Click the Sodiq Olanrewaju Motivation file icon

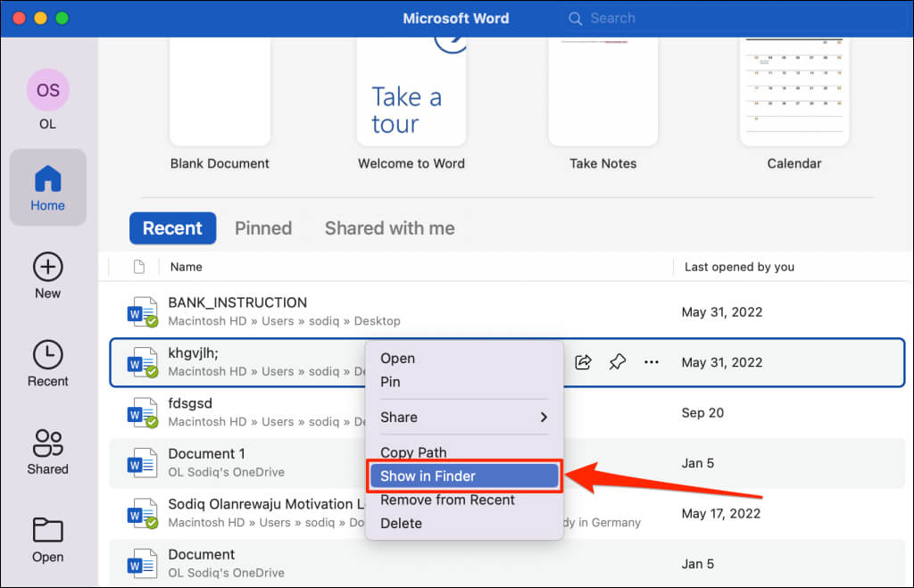[x=143, y=513]
